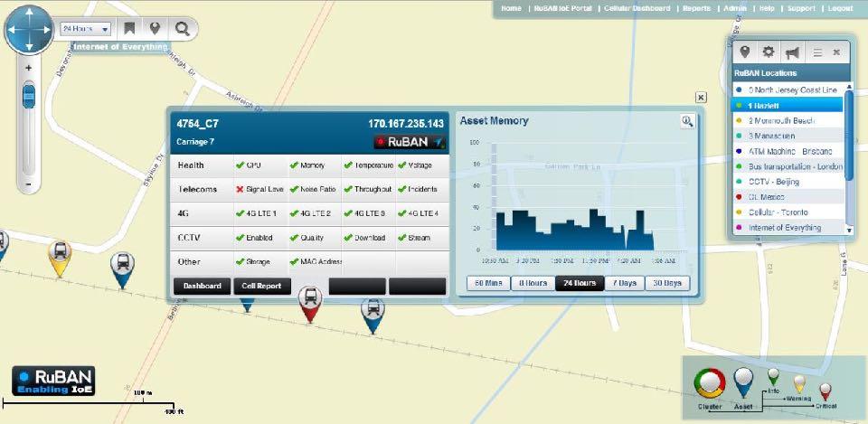Screen dimensions: 868x424
Task: Click the location pin icon in the map toolbar
Action: point(155,28)
